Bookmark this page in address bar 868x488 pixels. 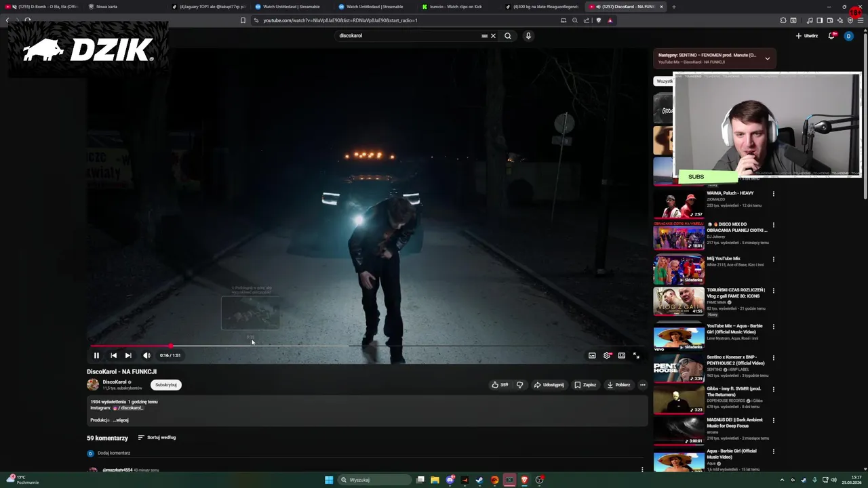tap(243, 20)
